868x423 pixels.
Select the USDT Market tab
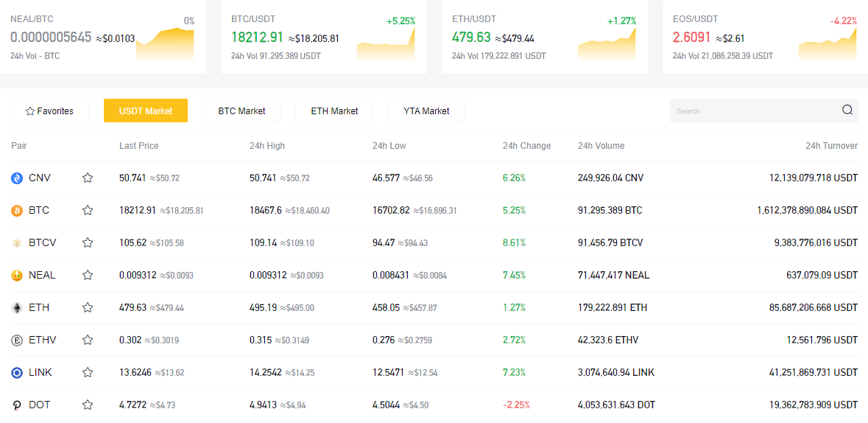[146, 111]
